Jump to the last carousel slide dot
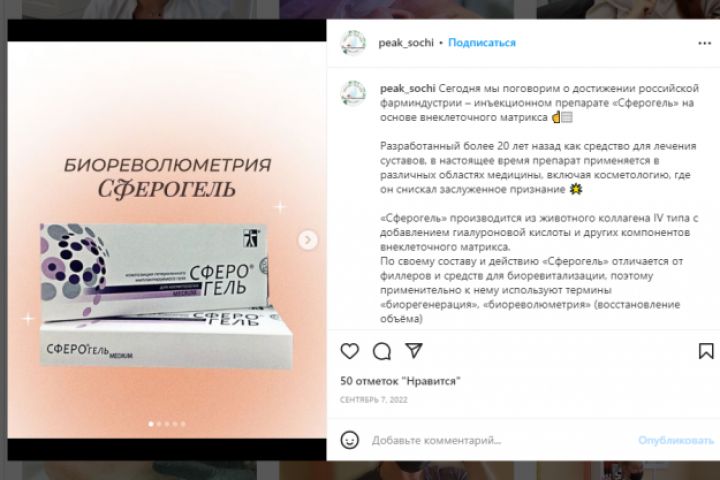Image resolution: width=720 pixels, height=480 pixels. pos(183,424)
